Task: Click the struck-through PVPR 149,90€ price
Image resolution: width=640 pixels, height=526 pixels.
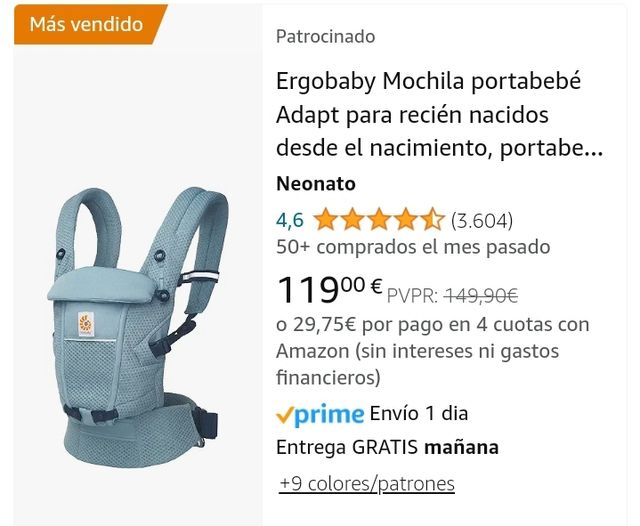Action: [453, 295]
